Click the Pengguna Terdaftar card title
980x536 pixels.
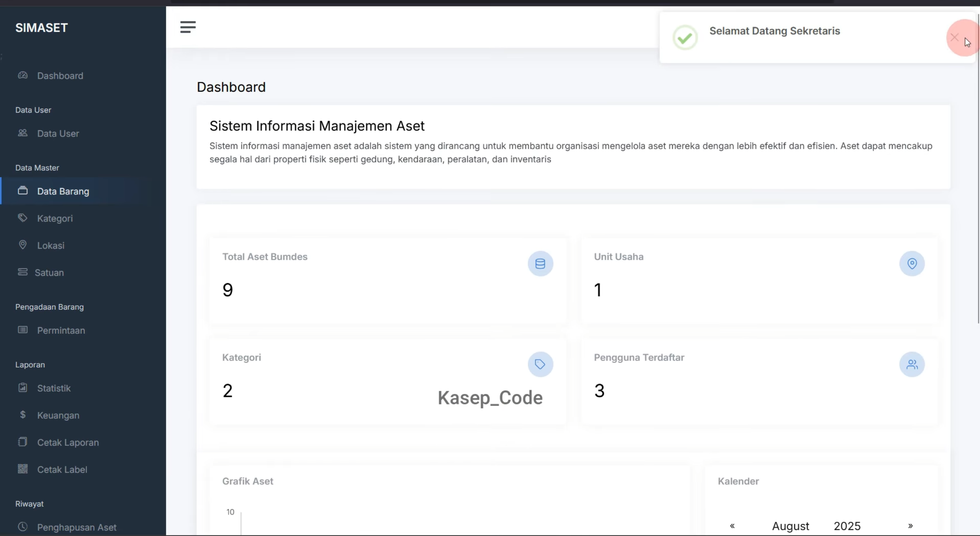point(639,357)
